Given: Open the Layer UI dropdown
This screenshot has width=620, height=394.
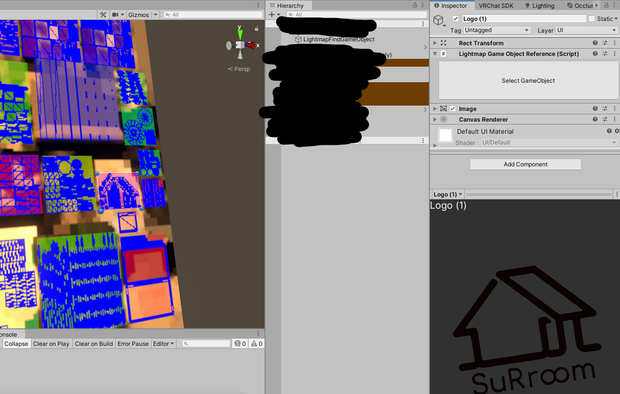Looking at the screenshot, I should click(586, 30).
